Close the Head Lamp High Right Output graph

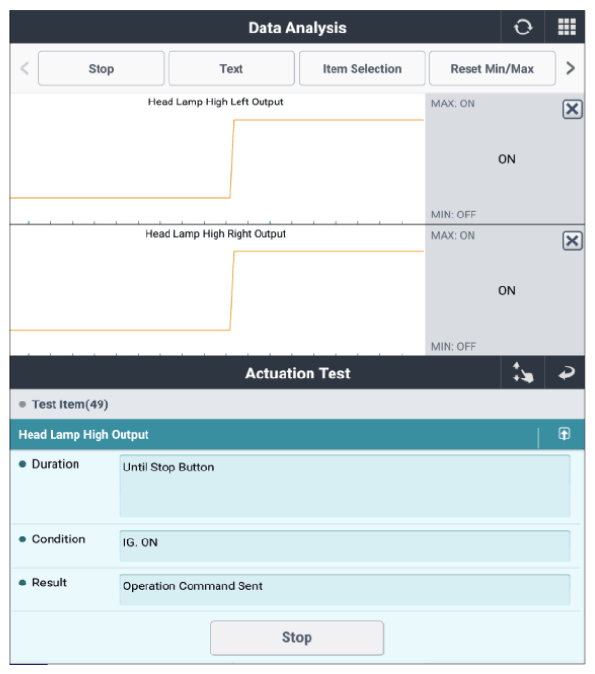coord(572,241)
